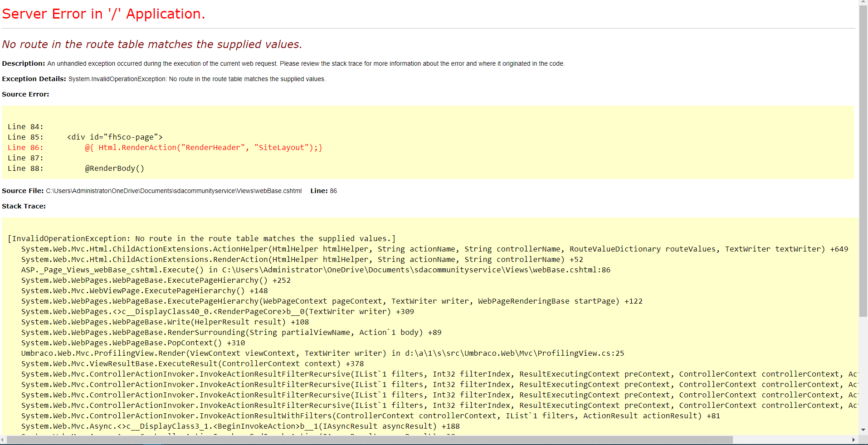Click the vertical scrollbar up arrow
The image size is (868, 445).
pyautogui.click(x=863, y=2)
